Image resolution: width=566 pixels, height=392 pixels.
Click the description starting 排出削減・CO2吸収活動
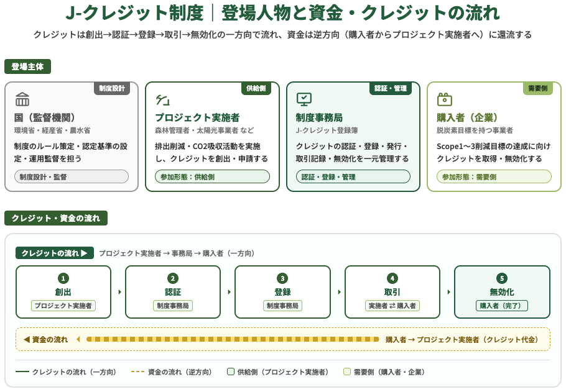pos(211,152)
